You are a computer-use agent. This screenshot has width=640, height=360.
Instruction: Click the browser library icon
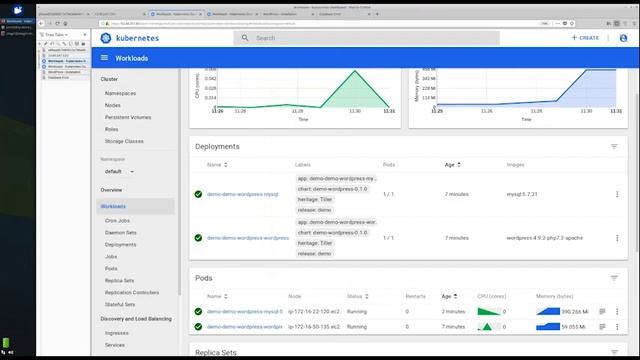tap(609, 24)
